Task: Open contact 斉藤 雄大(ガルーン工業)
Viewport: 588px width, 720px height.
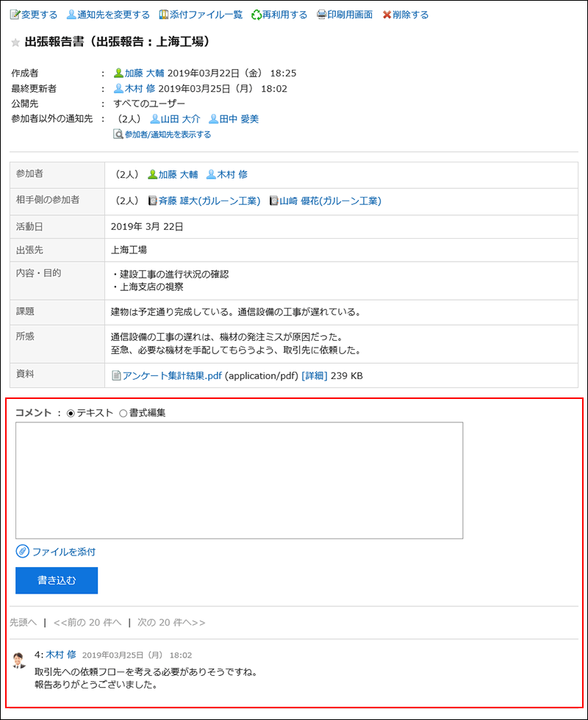Action: 209,201
